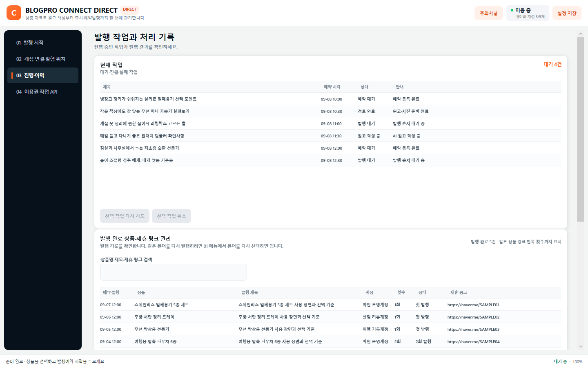Open link https://naver.me/SAMPLE01
The height and width of the screenshot is (368, 588).
click(473, 305)
